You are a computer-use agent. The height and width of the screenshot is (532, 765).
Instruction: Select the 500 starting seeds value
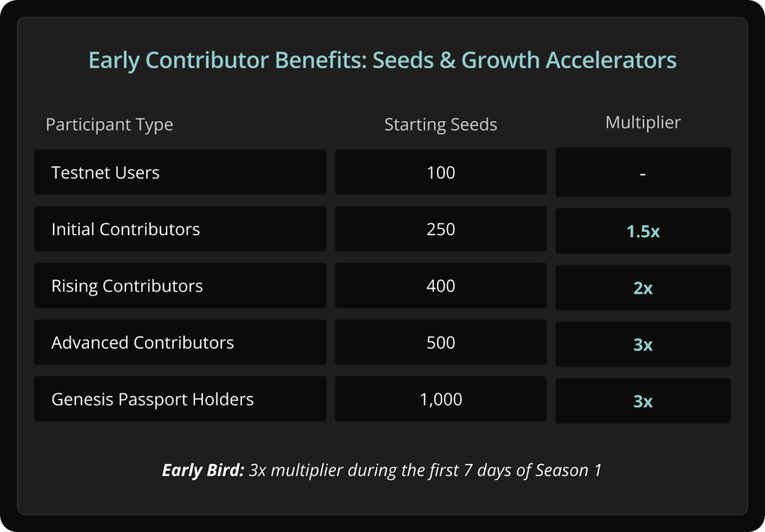tap(441, 342)
